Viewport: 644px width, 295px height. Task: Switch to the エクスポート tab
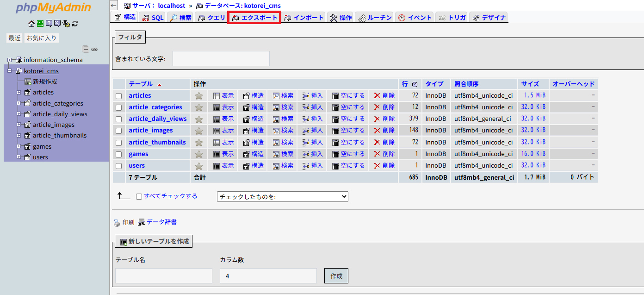254,18
